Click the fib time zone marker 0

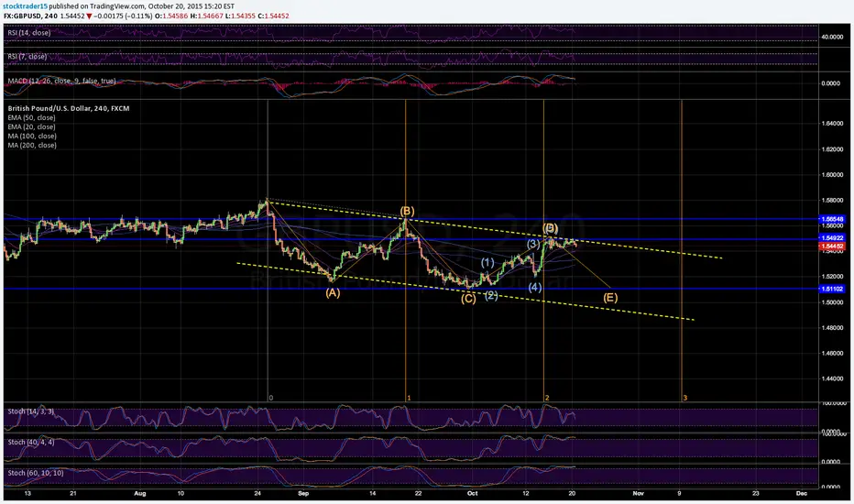[271, 398]
